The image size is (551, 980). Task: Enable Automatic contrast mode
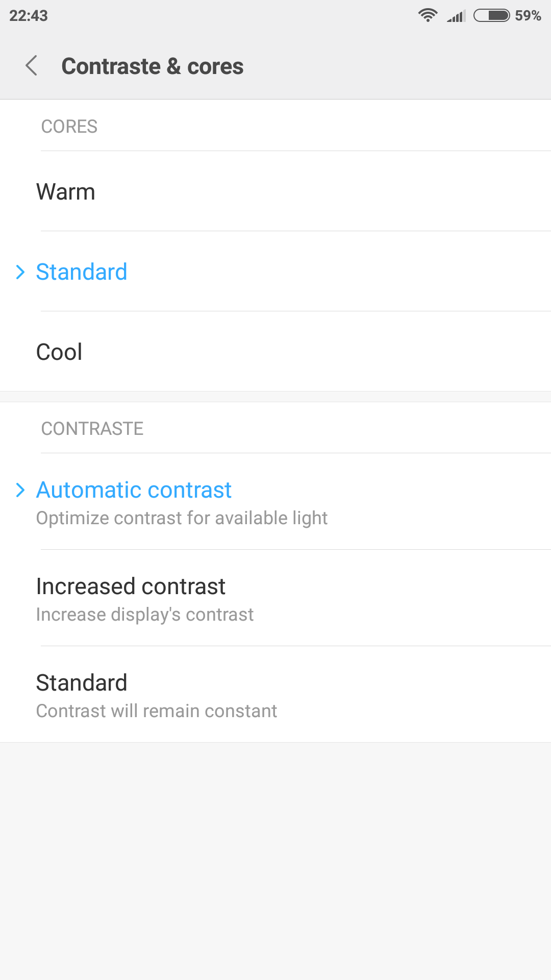pos(275,502)
